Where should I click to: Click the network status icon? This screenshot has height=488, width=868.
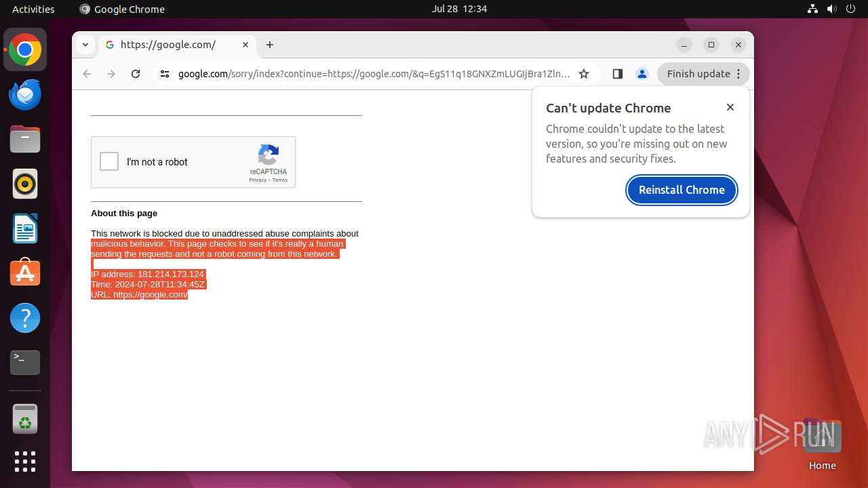tap(813, 9)
